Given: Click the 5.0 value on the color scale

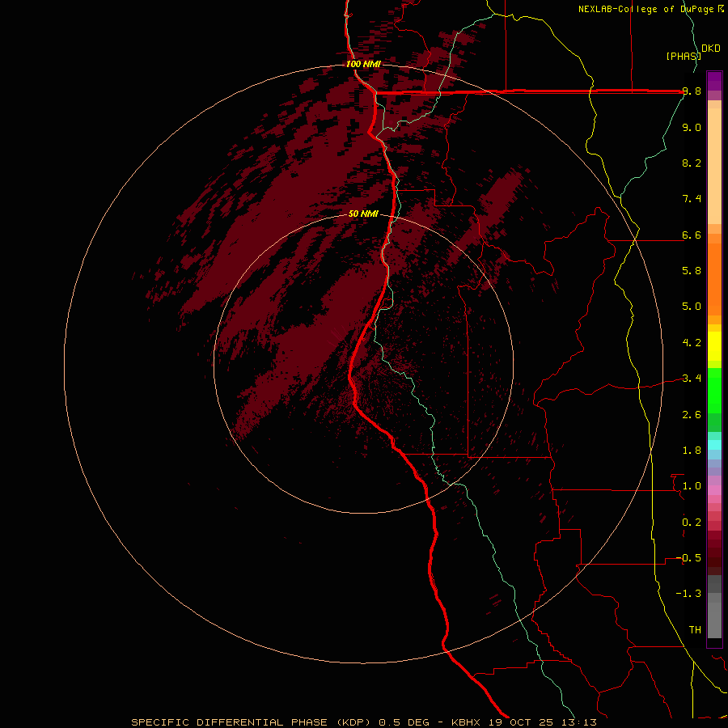Looking at the screenshot, I should click(692, 307).
